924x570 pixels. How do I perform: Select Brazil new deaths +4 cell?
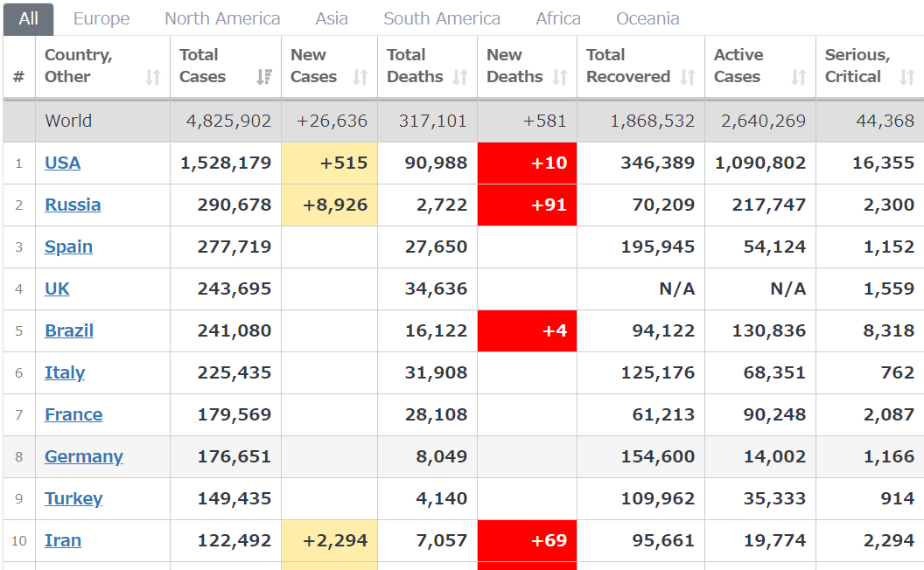(x=527, y=331)
